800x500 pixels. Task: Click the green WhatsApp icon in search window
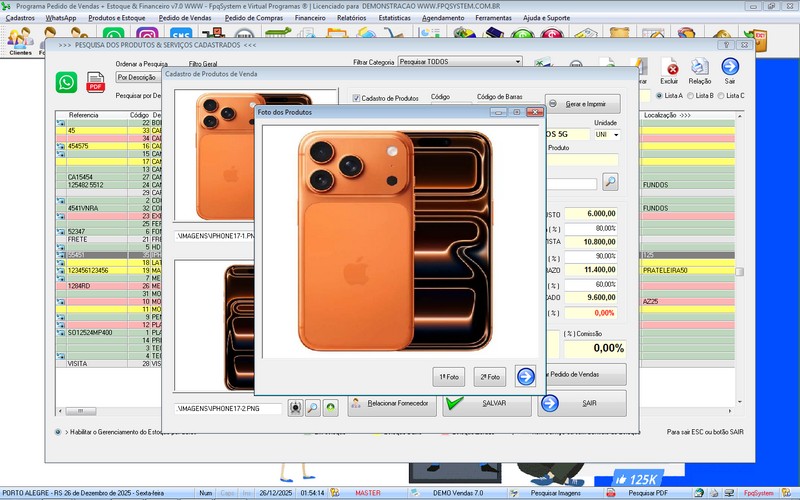(x=67, y=82)
